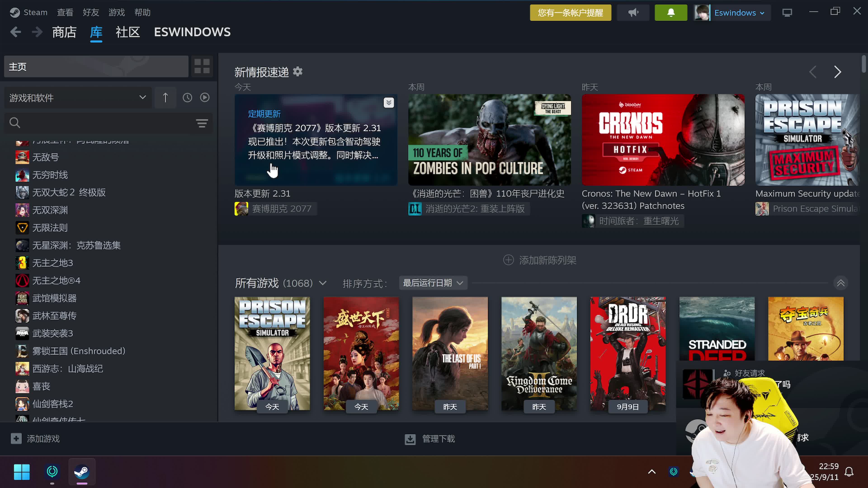Click the library search magnifier icon
Image resolution: width=868 pixels, height=488 pixels.
15,123
